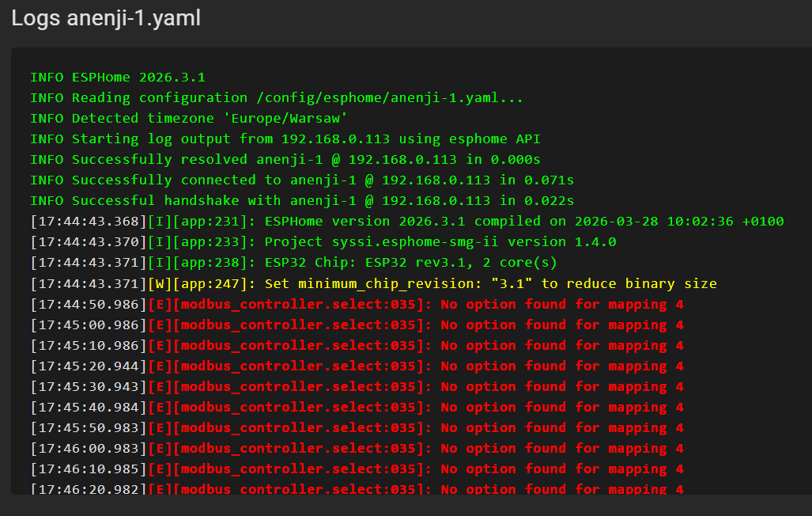Click the error entry at 17:46:10.985
Viewport: 812px width, 516px height.
(x=357, y=469)
